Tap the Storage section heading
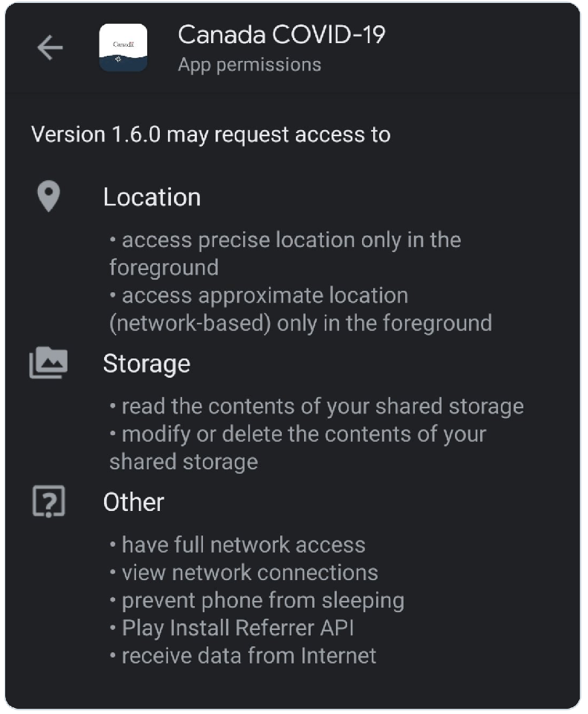Viewport: 588px width, 714px height. (x=146, y=364)
